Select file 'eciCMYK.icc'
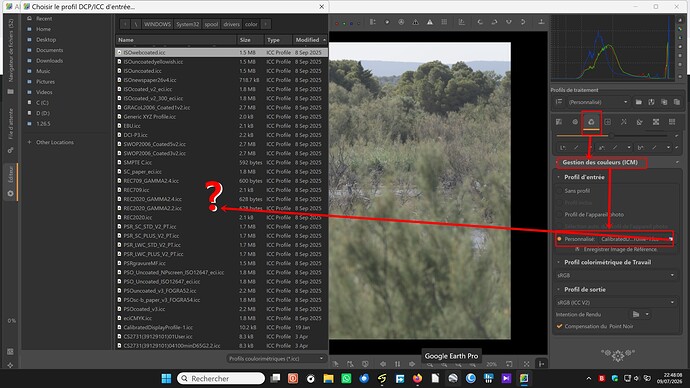The width and height of the screenshot is (690, 388). (x=221, y=318)
